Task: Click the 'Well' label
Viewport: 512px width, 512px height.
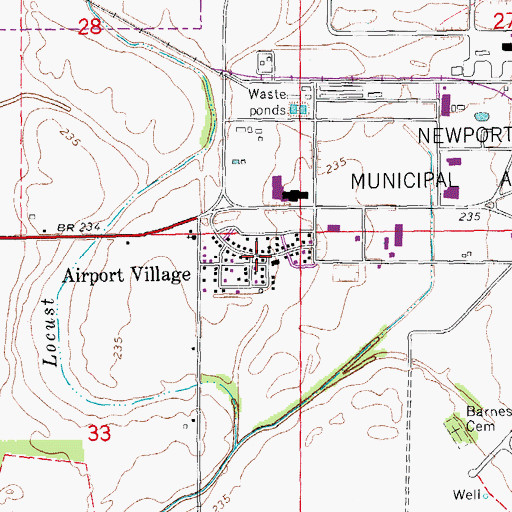Action: point(467,495)
